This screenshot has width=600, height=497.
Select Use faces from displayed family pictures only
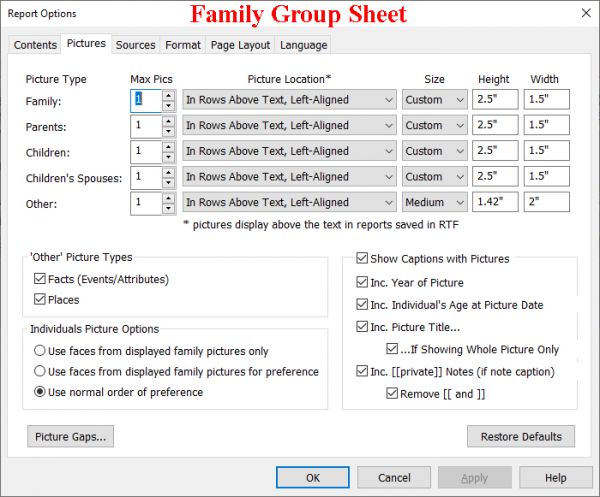(x=40, y=351)
